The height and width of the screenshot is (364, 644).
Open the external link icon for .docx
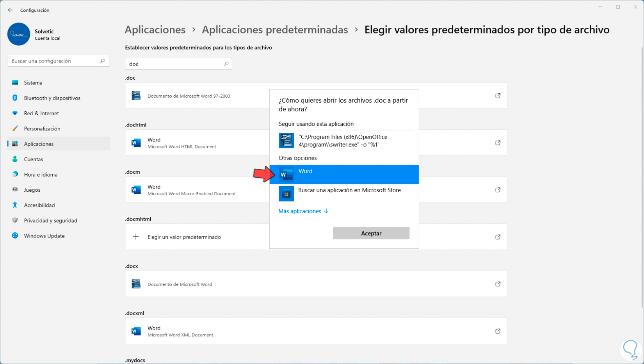(498, 284)
